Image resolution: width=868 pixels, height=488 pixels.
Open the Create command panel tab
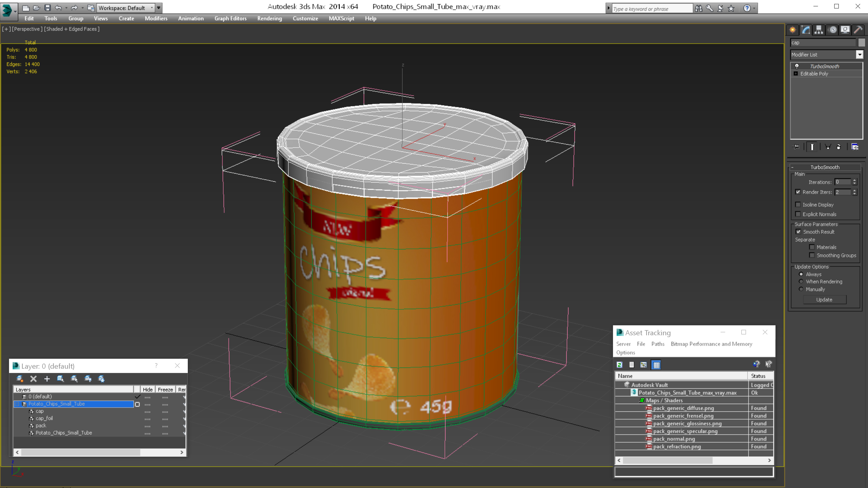coord(793,30)
